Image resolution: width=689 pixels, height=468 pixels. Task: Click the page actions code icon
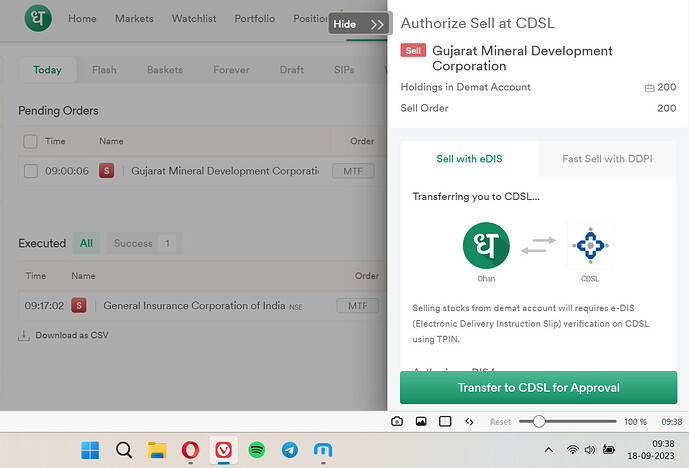coord(469,422)
